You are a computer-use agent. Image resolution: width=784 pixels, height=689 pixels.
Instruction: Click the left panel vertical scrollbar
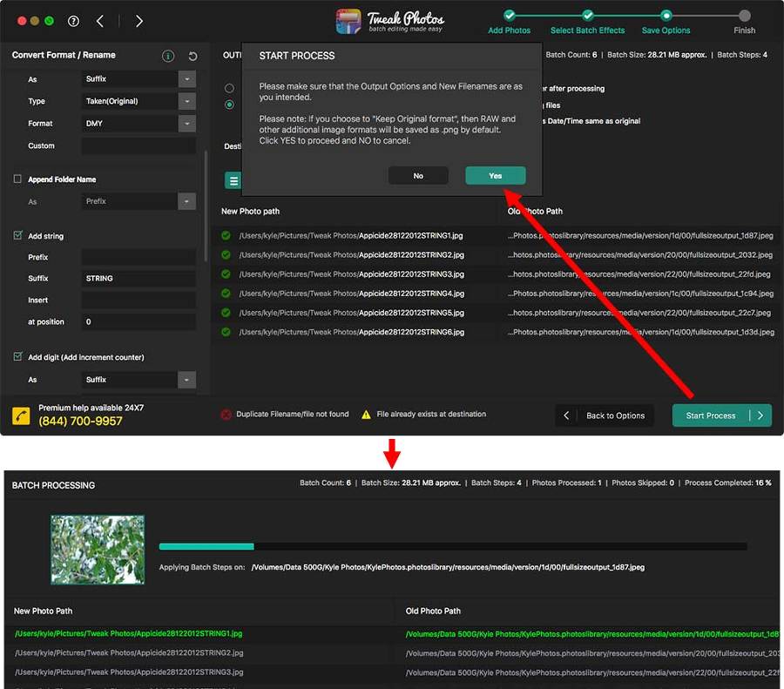(x=206, y=206)
